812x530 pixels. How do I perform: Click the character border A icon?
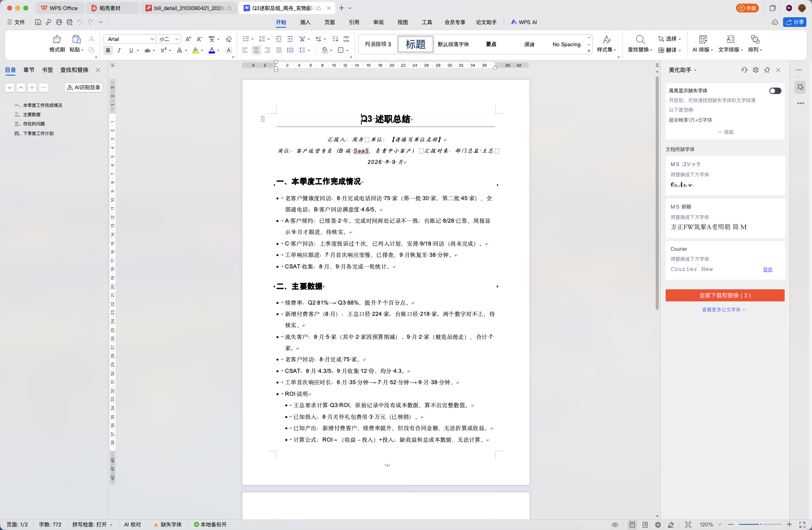[x=229, y=50]
